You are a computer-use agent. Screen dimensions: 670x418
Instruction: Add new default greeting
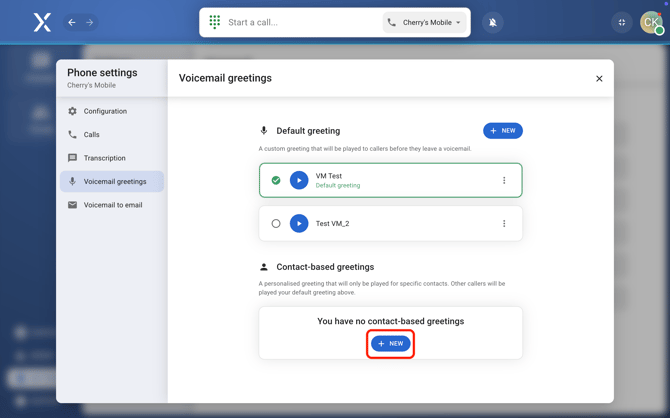[x=502, y=131]
